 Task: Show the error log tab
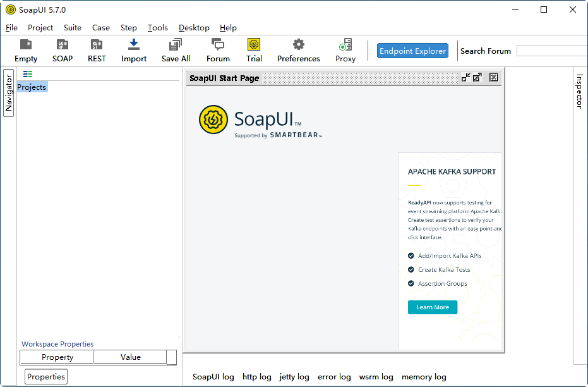tap(334, 377)
